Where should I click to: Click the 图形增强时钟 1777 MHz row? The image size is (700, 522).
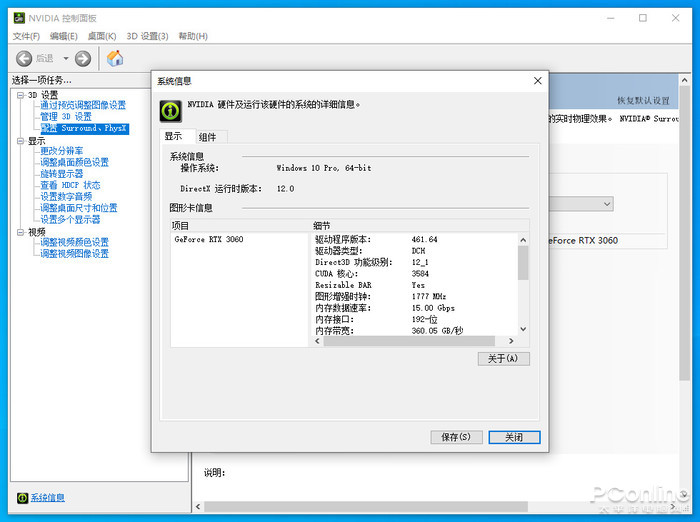pos(381,296)
